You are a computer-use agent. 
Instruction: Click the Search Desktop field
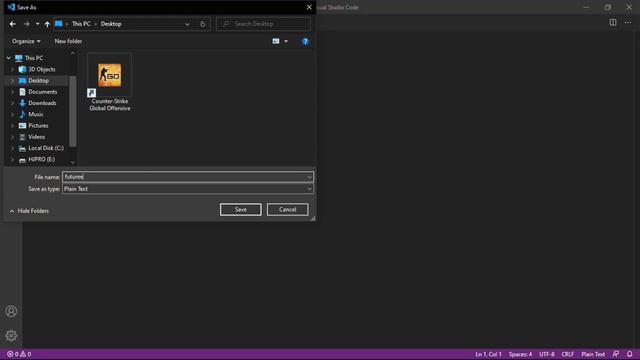[x=263, y=24]
